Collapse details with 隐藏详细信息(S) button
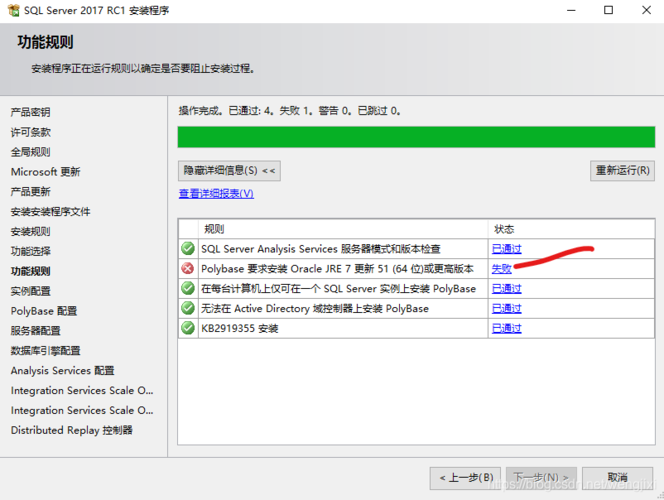 [229, 171]
